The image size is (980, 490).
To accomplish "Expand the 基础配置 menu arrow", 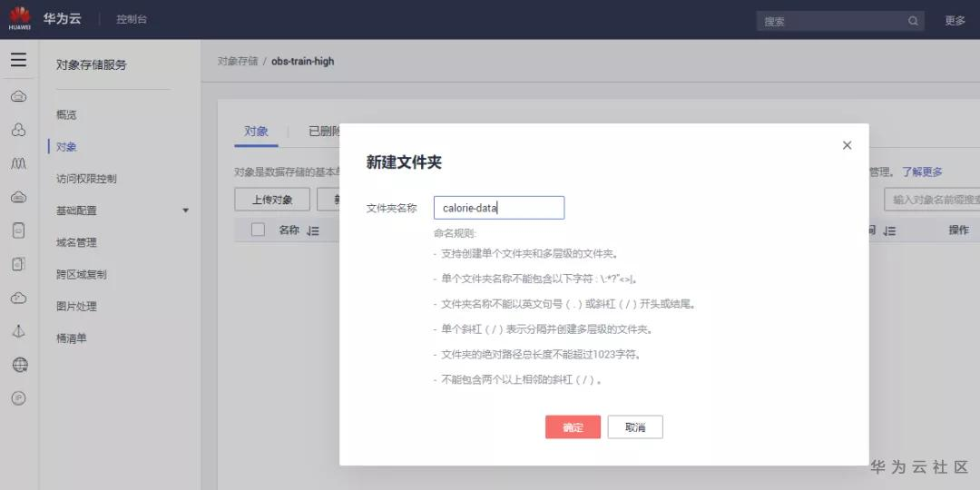I will tap(186, 211).
